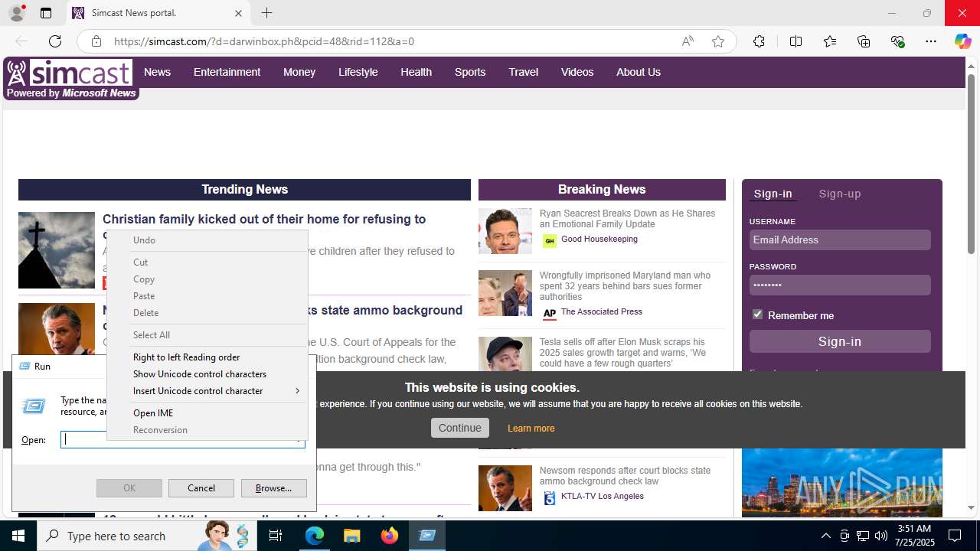Focus the password field
This screenshot has width=980, height=551.
click(840, 285)
